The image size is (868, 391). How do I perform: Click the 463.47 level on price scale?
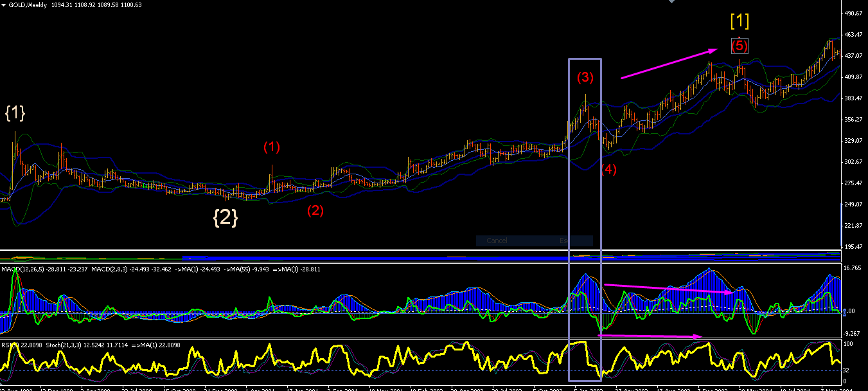click(x=853, y=34)
